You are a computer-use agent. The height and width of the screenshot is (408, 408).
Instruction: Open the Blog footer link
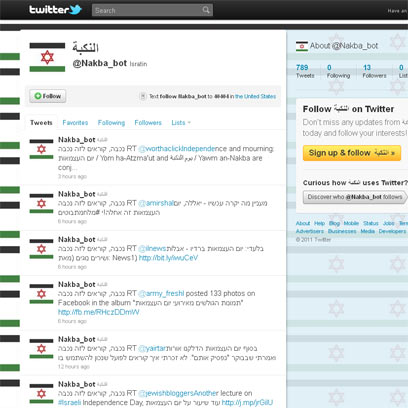pyautogui.click(x=334, y=223)
